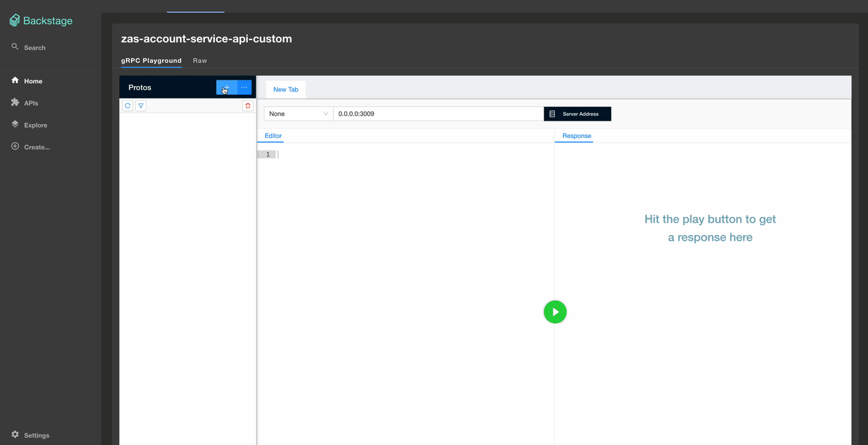Select the New Tab editor tab
Image resolution: width=868 pixels, height=445 pixels.
(285, 89)
